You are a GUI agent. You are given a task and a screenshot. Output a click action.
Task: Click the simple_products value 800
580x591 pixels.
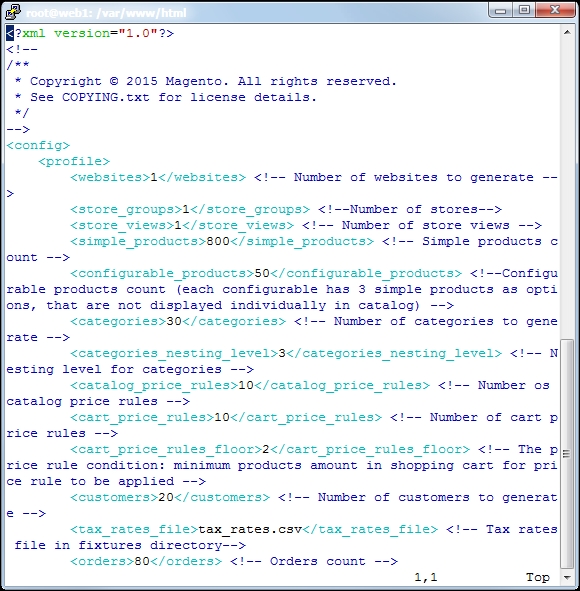(x=218, y=242)
